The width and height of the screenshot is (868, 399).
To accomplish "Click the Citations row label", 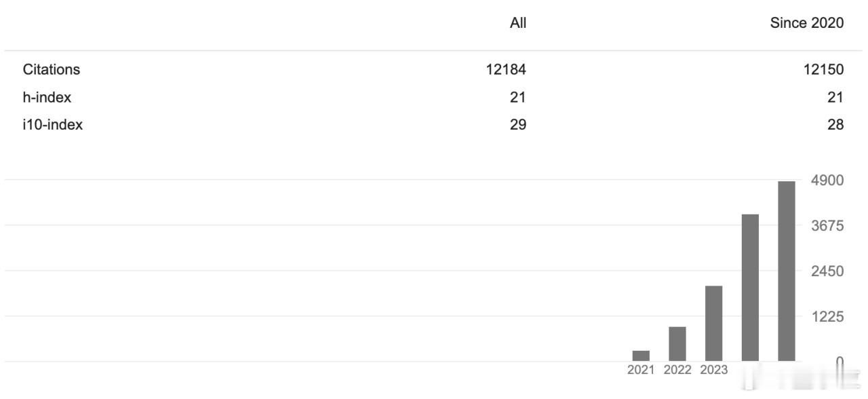I will (52, 69).
